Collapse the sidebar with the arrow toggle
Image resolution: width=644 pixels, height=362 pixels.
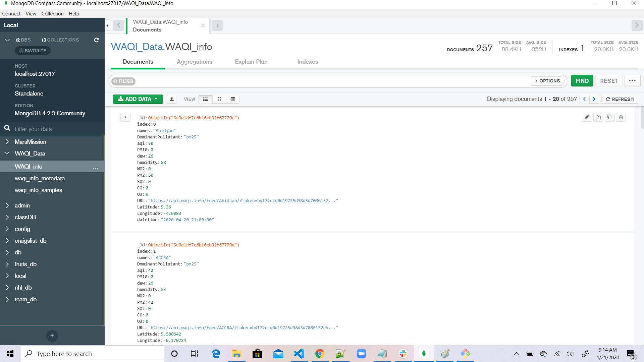[107, 25]
